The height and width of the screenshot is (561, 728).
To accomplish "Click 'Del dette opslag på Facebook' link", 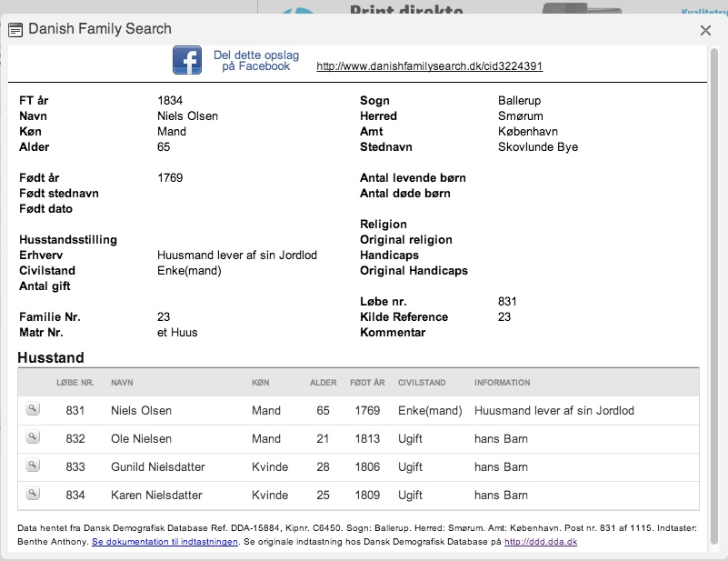I will 255,61.
